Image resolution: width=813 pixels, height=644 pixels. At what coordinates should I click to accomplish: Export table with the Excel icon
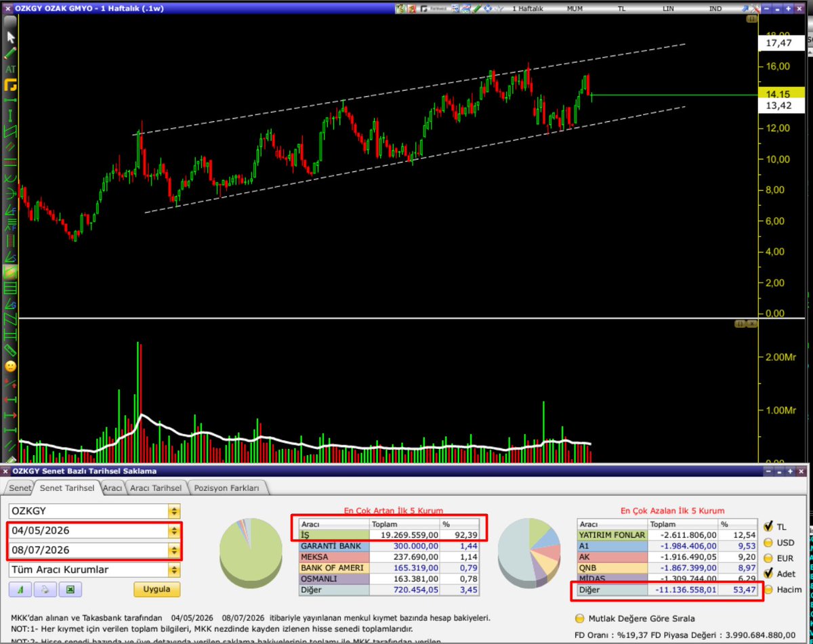(69, 589)
